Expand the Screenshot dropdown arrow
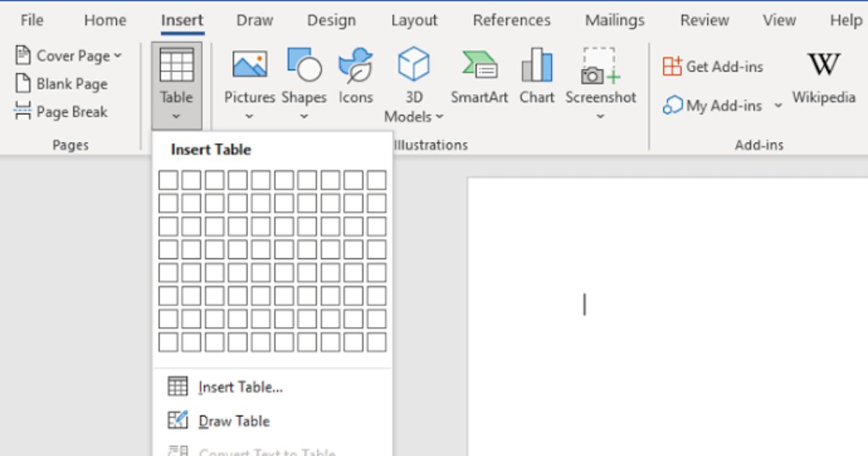 point(600,117)
